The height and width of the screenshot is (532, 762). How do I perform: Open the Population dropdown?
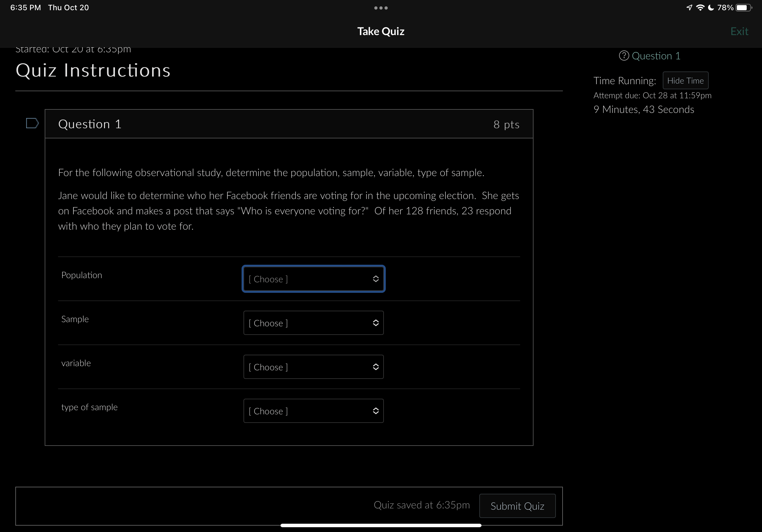tap(313, 279)
